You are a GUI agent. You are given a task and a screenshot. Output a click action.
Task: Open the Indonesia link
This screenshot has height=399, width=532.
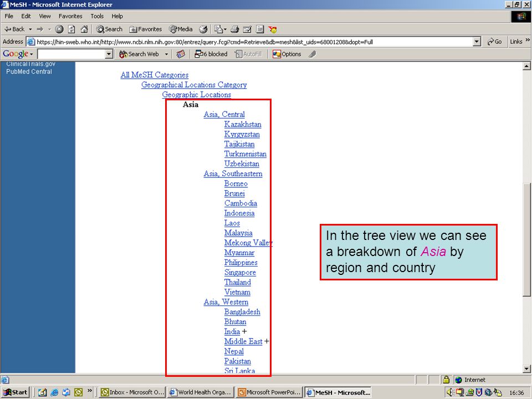pos(239,213)
